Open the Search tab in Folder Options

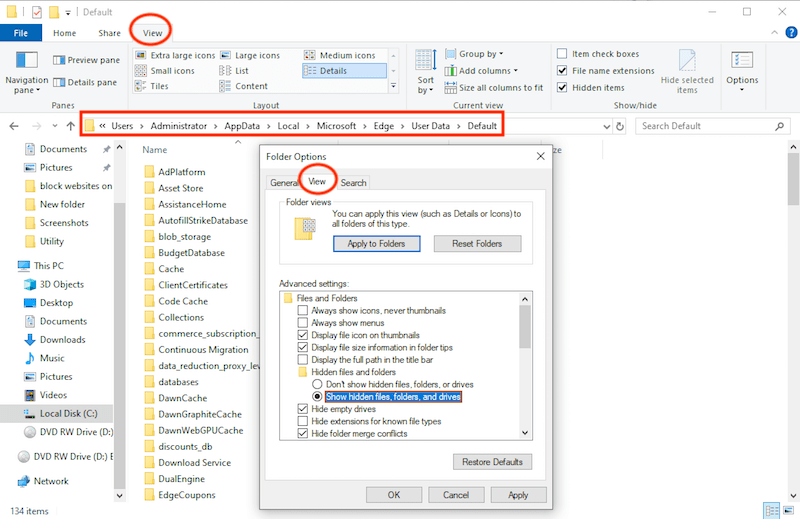[353, 183]
